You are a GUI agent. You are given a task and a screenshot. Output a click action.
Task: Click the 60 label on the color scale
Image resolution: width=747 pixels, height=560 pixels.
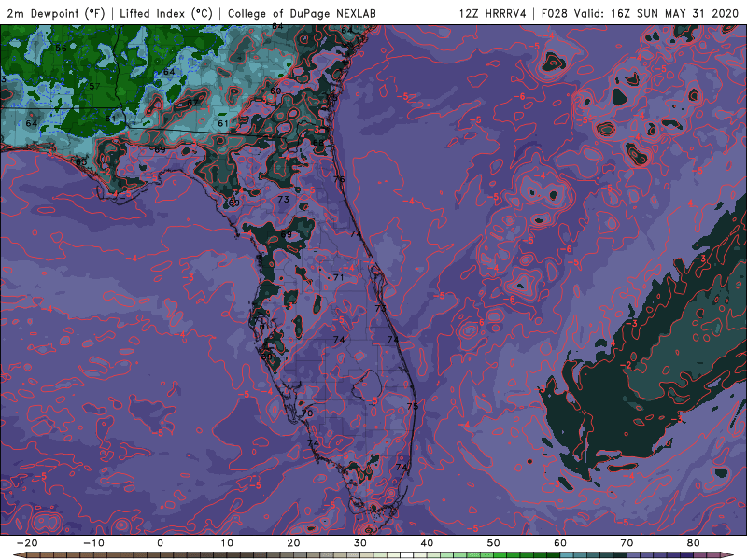tap(560, 543)
